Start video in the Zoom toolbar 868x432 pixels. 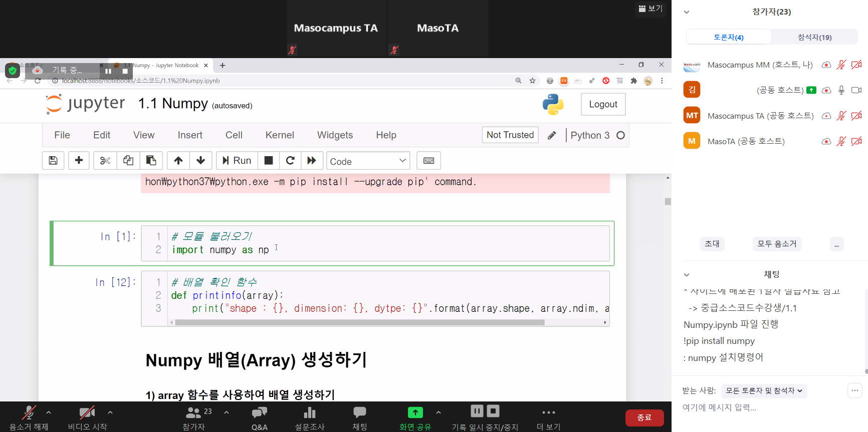point(87,416)
